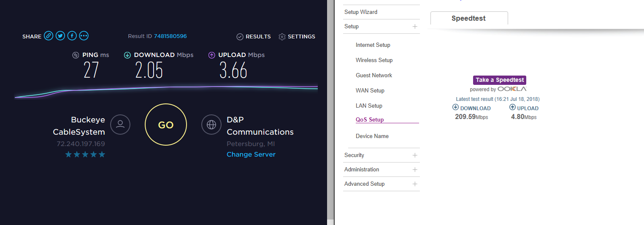Expand the Setup section plus
The height and width of the screenshot is (225, 644).
point(415,27)
